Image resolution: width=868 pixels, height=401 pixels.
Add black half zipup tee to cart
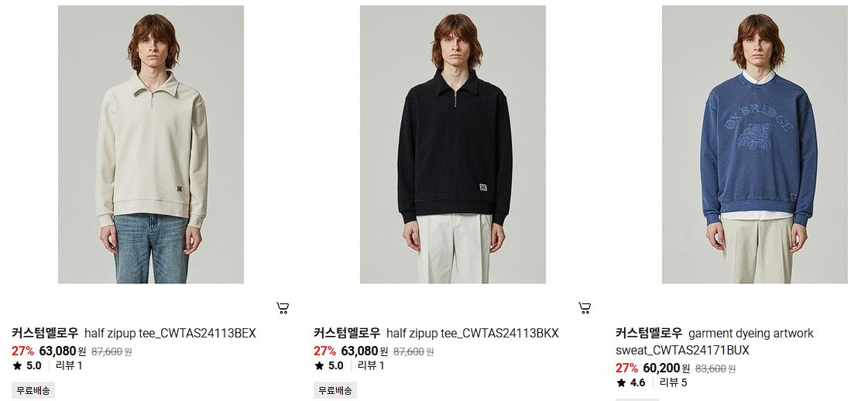tap(585, 308)
